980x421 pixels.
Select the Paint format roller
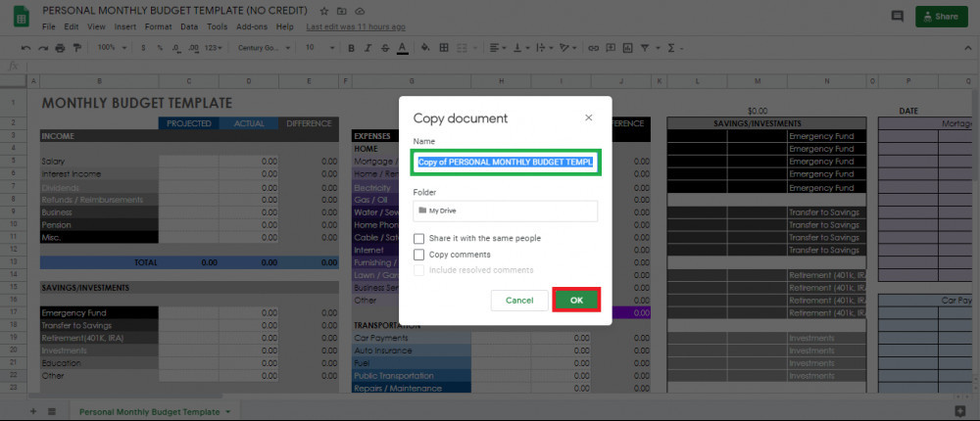pyautogui.click(x=76, y=47)
